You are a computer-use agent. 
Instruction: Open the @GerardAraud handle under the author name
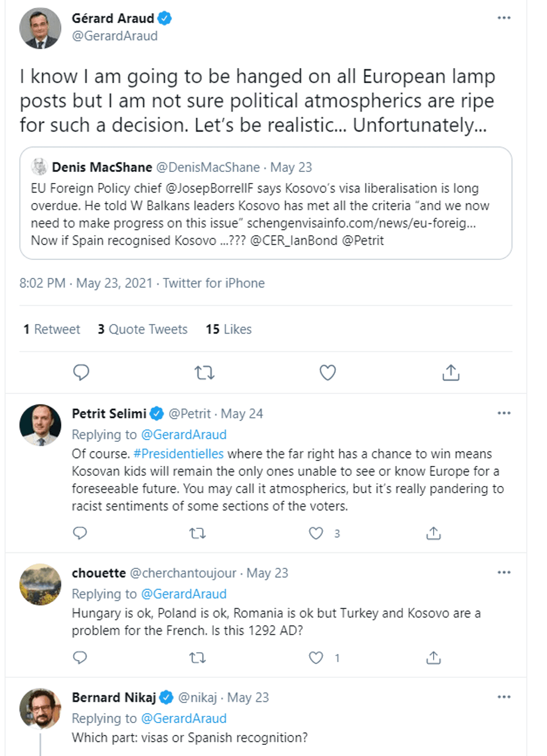[x=115, y=36]
